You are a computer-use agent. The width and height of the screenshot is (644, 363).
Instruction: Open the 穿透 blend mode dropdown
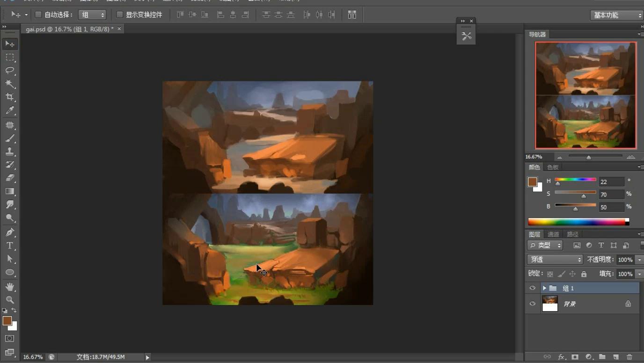[555, 260]
